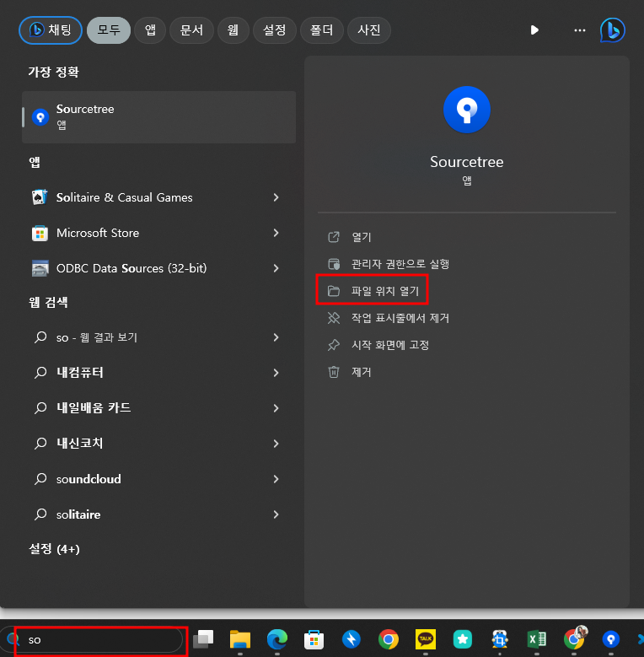Viewport: 644px width, 657px height.
Task: Open Excel from the taskbar
Action: (x=536, y=639)
